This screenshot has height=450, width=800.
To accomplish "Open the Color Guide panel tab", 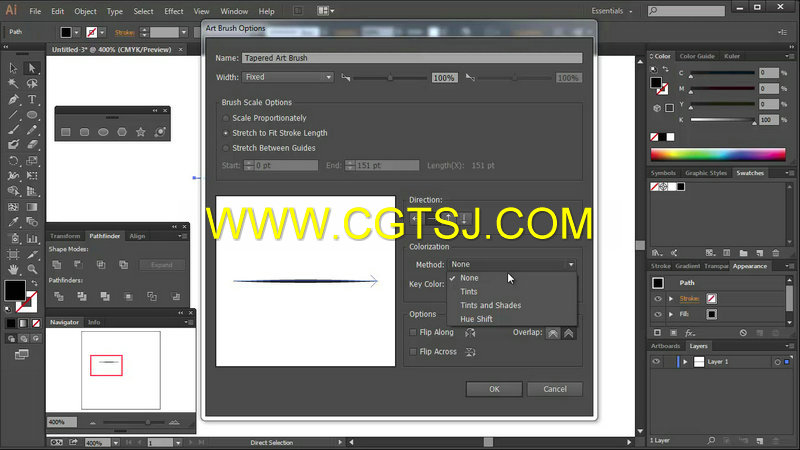I will [697, 56].
